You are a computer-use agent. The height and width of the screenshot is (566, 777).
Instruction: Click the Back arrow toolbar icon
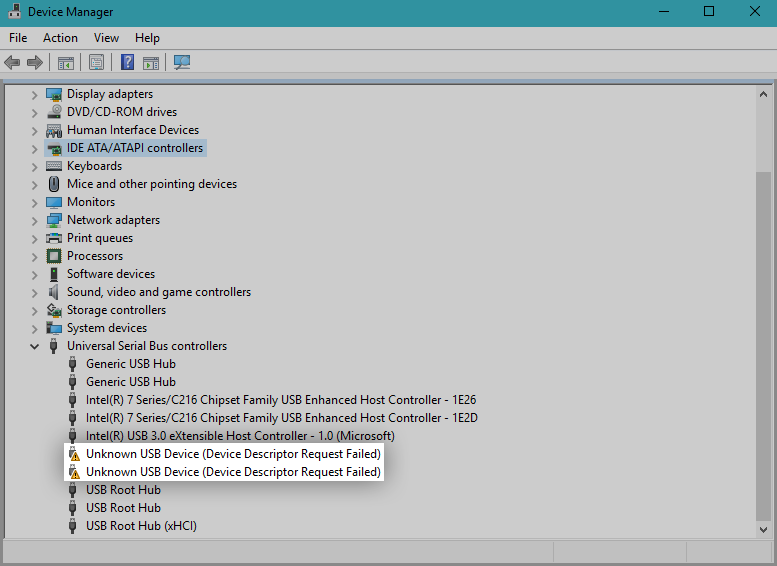[12, 62]
